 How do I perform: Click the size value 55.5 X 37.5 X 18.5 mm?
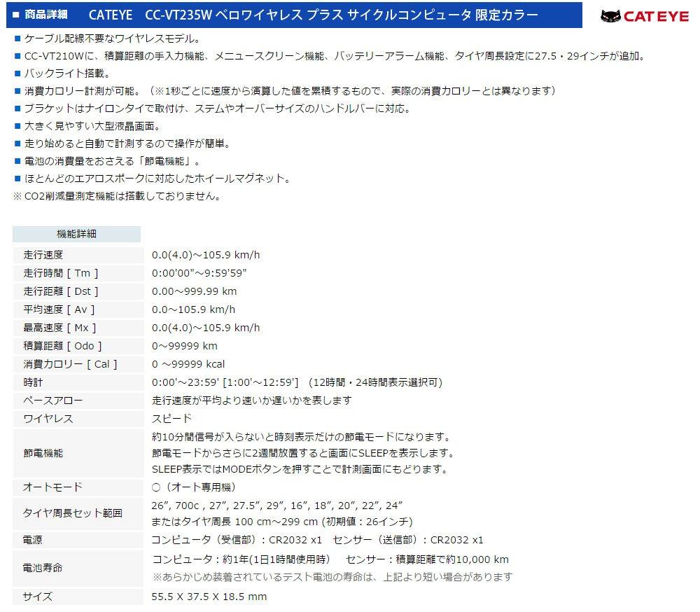(209, 597)
